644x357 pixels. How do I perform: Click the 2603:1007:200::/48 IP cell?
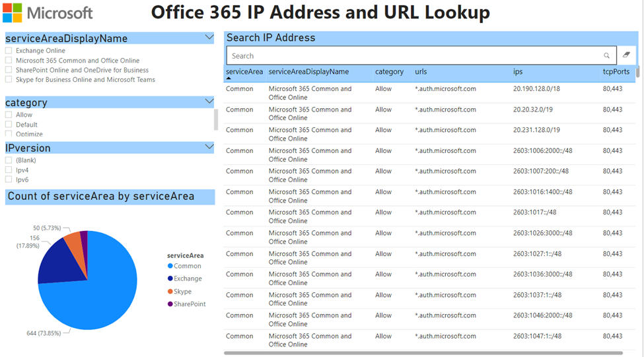541,171
